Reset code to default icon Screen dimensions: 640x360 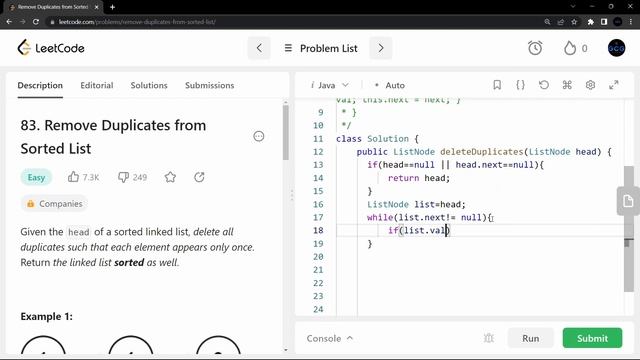coord(544,85)
